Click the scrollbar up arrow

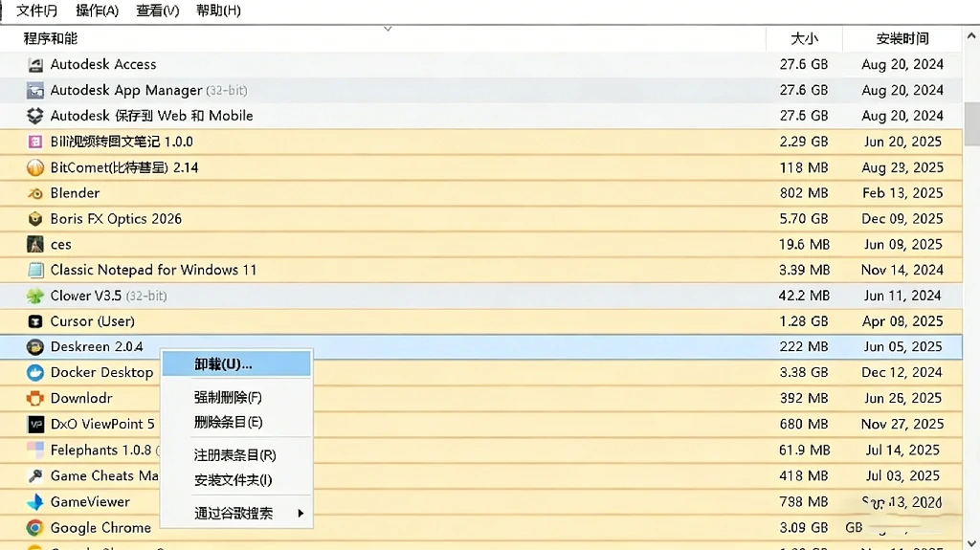pos(971,36)
